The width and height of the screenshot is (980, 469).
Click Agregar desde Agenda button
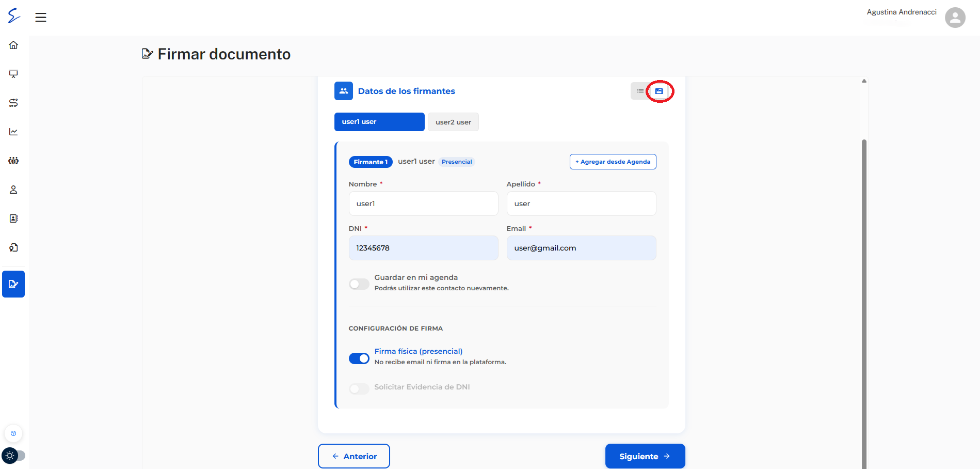click(x=613, y=162)
